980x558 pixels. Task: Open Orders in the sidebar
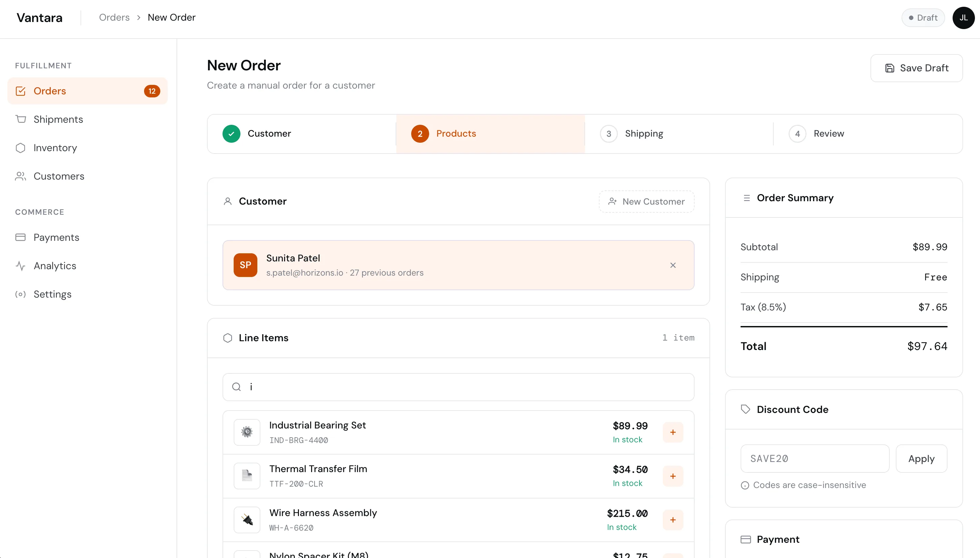pyautogui.click(x=87, y=91)
